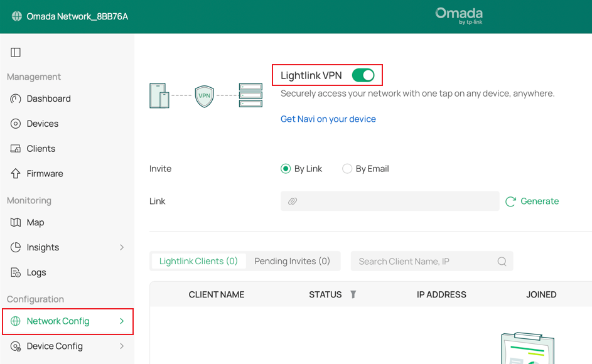
Task: Open the Status filter in the client table
Action: (353, 294)
